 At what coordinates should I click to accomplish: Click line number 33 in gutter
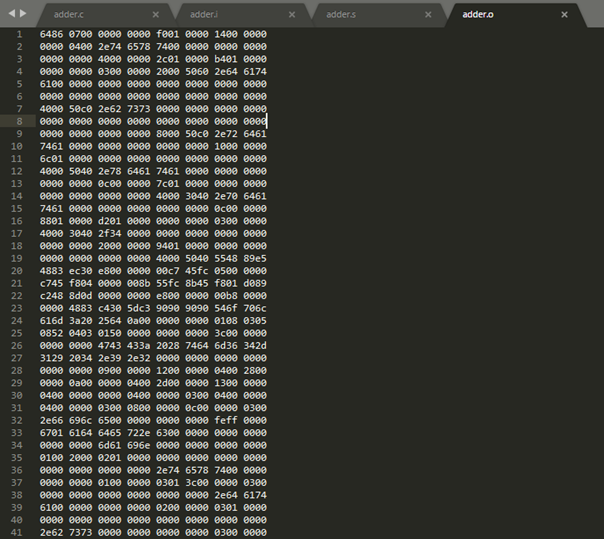17,433
